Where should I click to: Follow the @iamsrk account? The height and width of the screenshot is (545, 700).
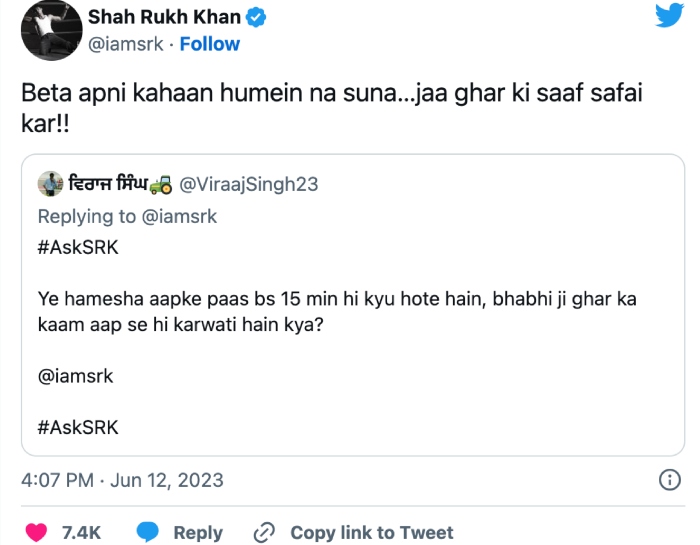[209, 44]
